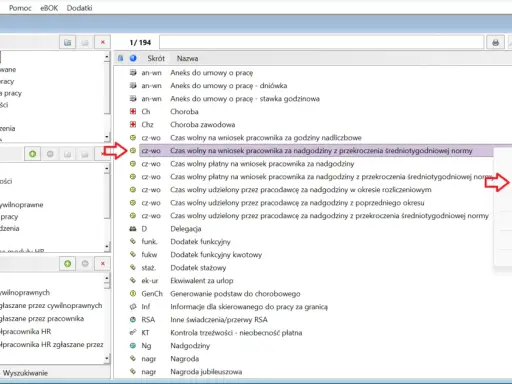Screen dimensions: 512x384
Task: Click the 'GenCh' shortcut cell
Action: click(152, 294)
